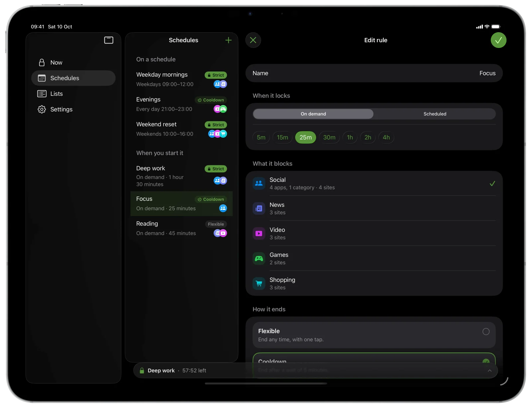The image size is (532, 408).
Task: Choose the 1h duration chip
Action: 350,137
